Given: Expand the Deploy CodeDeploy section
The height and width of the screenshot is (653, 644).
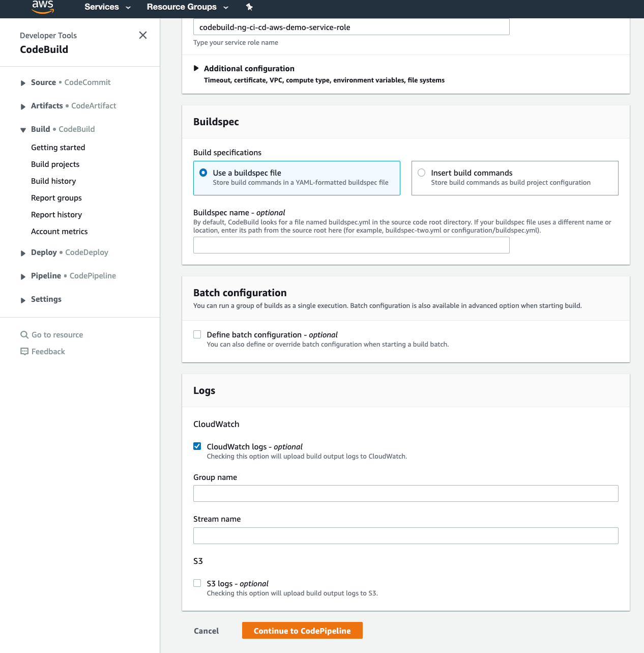Looking at the screenshot, I should coord(23,253).
